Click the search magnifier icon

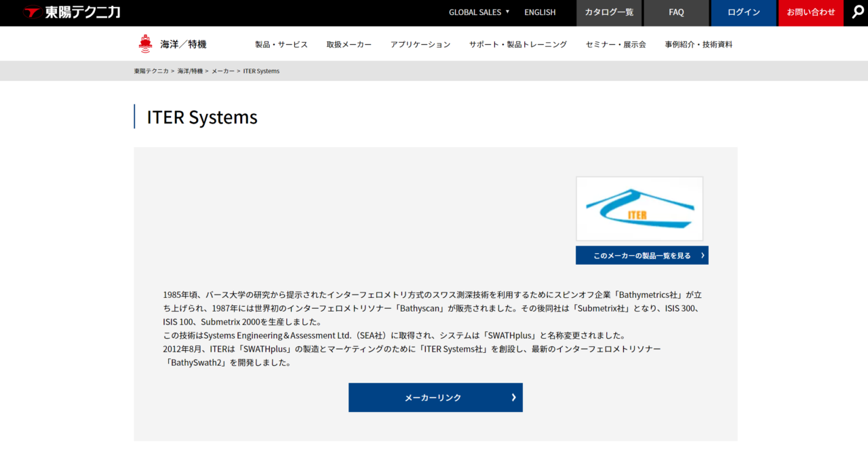tap(858, 12)
